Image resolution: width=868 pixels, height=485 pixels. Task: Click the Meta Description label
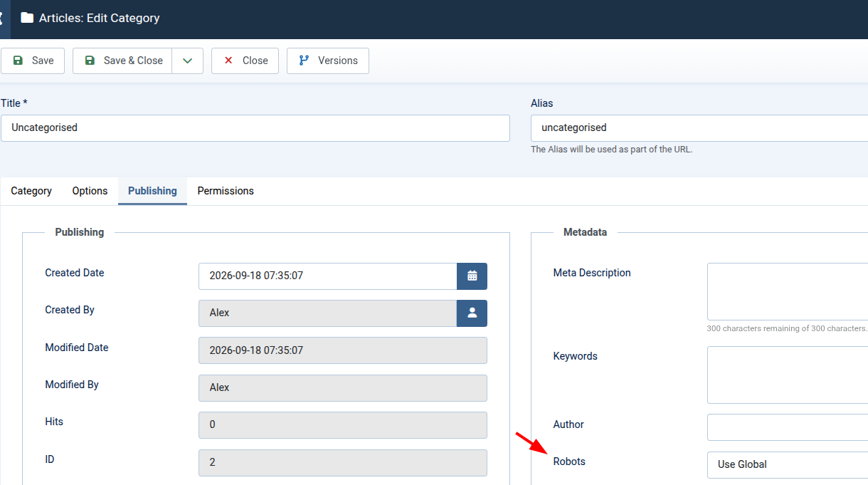tap(592, 273)
